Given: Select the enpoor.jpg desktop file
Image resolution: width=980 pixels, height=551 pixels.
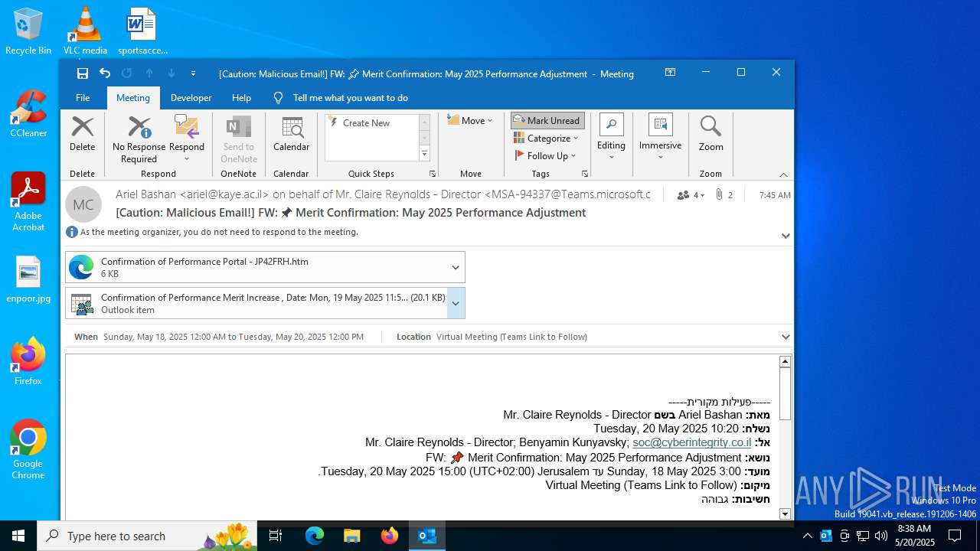Looking at the screenshot, I should [x=28, y=279].
